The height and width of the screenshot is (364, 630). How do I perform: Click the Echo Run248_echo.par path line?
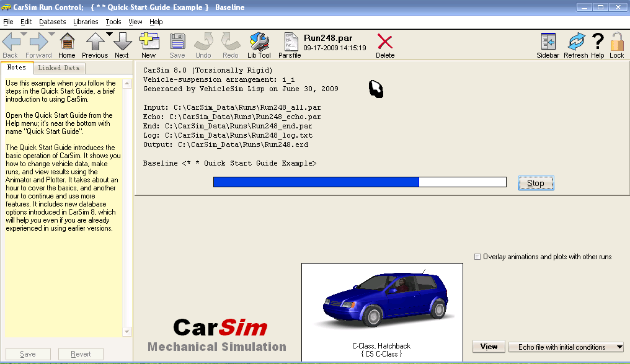pyautogui.click(x=232, y=117)
